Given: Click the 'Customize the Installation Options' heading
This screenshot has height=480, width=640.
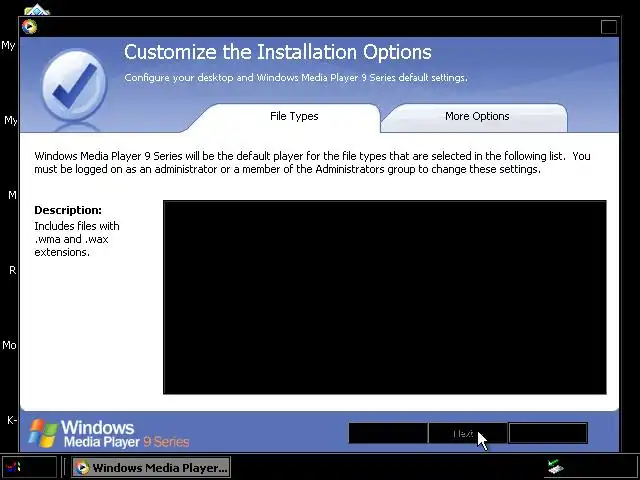Looking at the screenshot, I should coord(278,52).
